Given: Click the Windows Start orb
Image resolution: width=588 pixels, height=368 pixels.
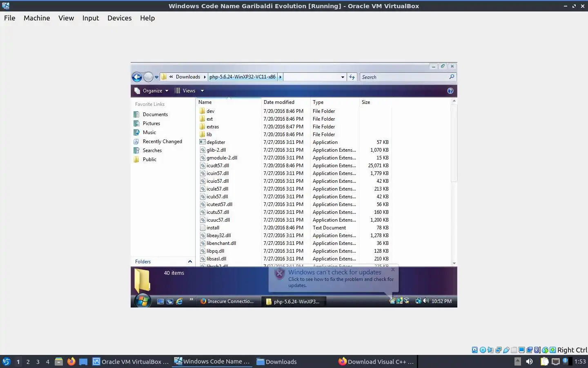Looking at the screenshot, I should tap(143, 301).
